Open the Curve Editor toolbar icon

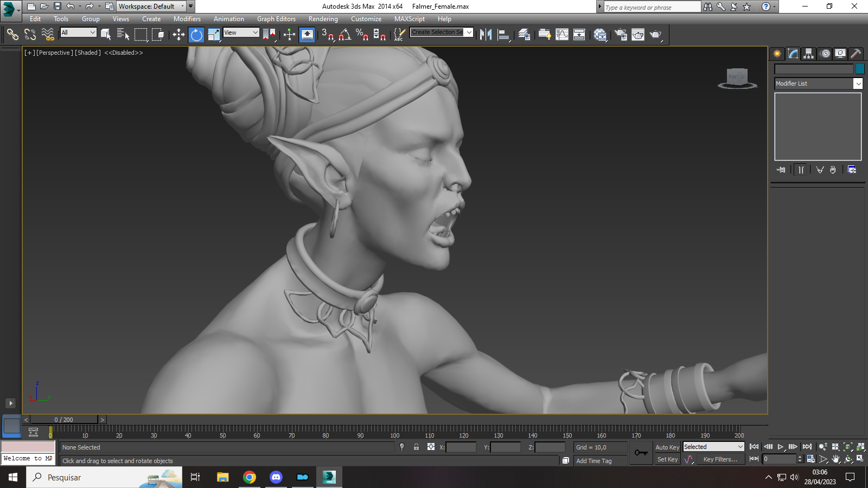pyautogui.click(x=562, y=35)
